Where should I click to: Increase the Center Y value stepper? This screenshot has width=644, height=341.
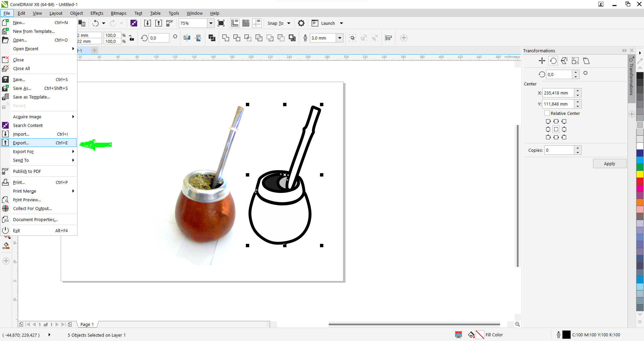coord(578,102)
